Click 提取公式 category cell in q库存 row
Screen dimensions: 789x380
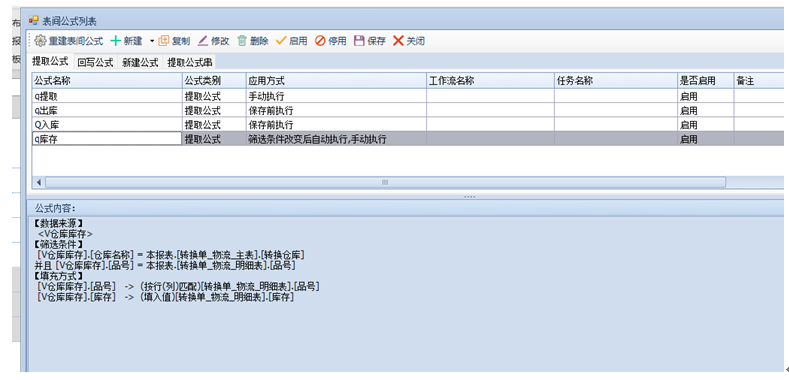coord(214,139)
